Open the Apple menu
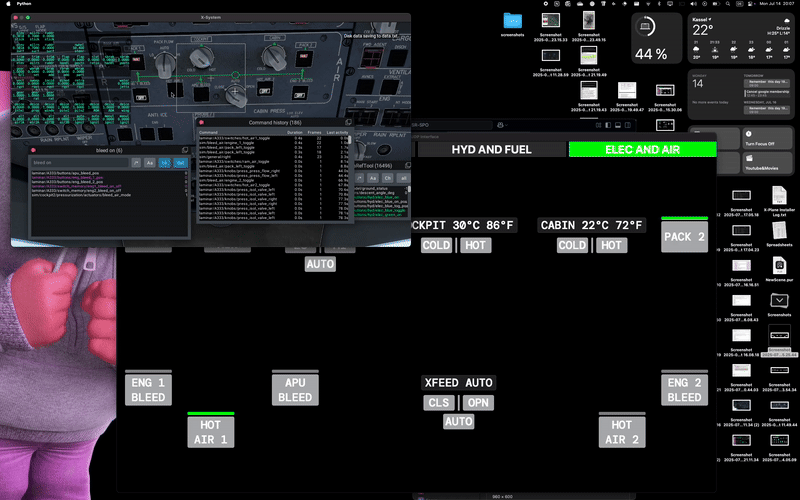The height and width of the screenshot is (500, 800). point(8,4)
